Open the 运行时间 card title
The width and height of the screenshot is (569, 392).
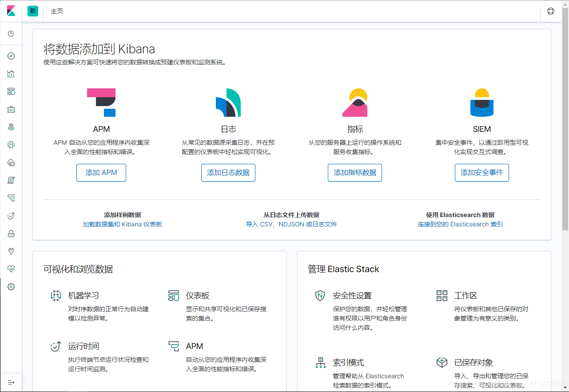click(x=84, y=346)
